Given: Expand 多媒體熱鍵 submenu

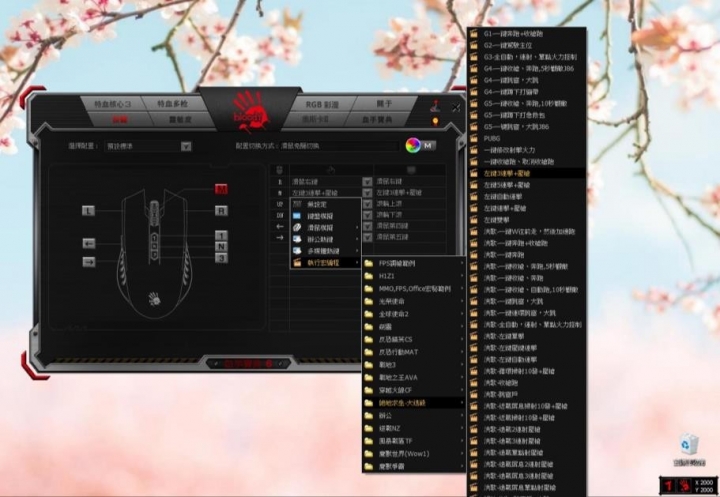Looking at the screenshot, I should tap(326, 251).
